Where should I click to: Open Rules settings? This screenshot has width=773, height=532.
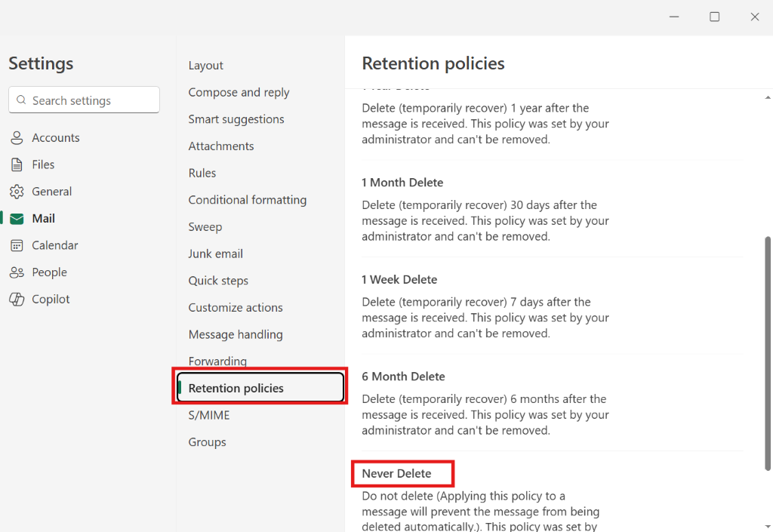(x=202, y=173)
